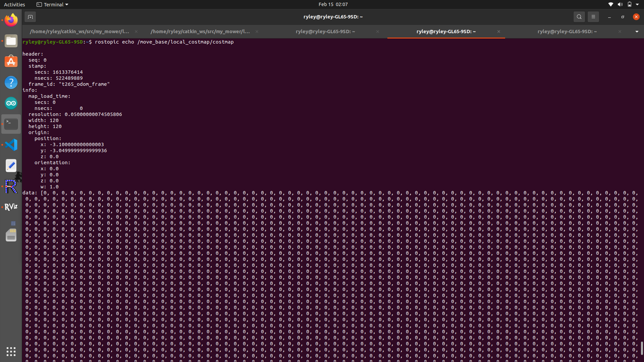This screenshot has width=644, height=362.
Task: Show Applications grid in dock
Action: click(11, 351)
